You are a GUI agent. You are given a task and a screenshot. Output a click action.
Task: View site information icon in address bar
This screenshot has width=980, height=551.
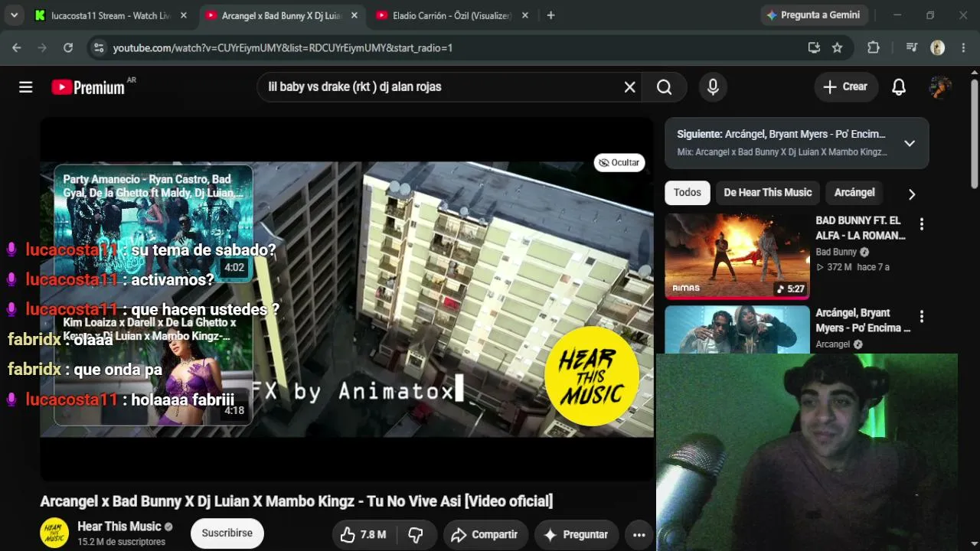98,47
